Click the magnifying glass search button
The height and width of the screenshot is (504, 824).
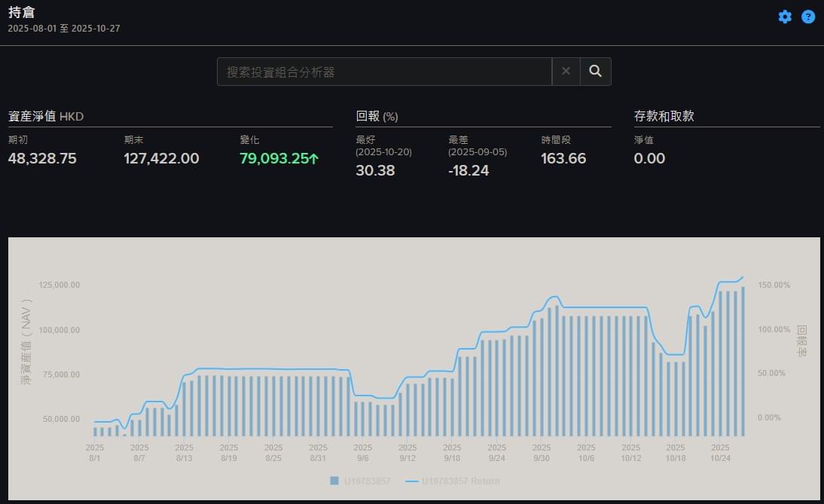(x=595, y=72)
